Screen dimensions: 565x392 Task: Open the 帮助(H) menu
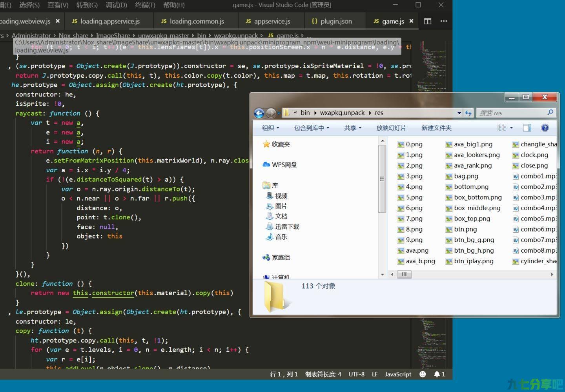174,5
